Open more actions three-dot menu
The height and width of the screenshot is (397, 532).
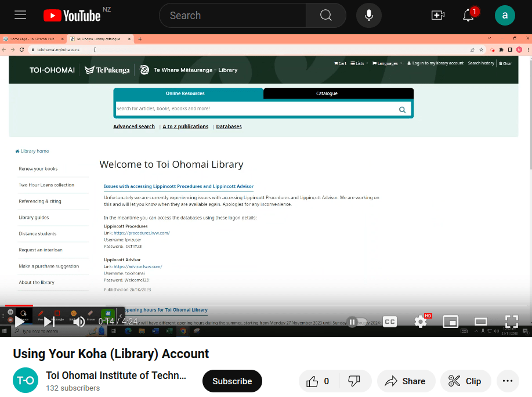508,381
